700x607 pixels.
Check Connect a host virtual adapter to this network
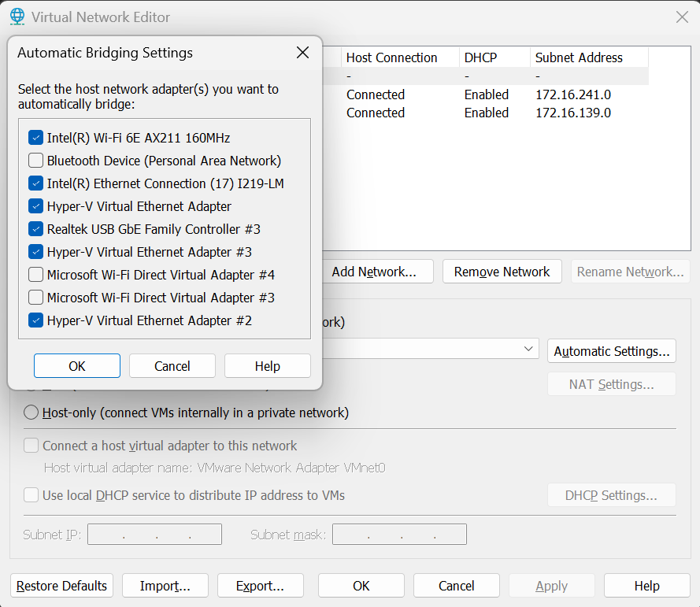tap(31, 446)
